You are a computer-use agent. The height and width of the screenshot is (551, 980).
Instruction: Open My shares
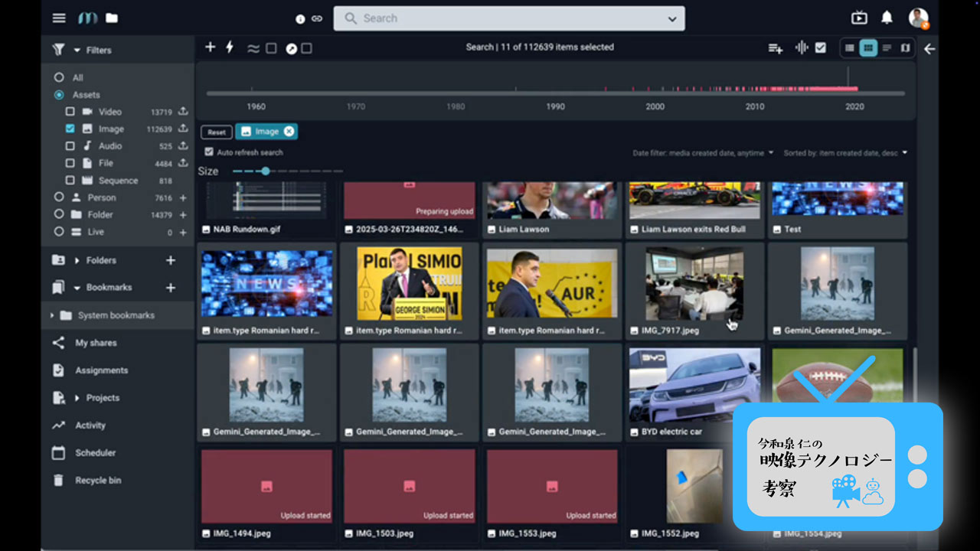coord(96,343)
